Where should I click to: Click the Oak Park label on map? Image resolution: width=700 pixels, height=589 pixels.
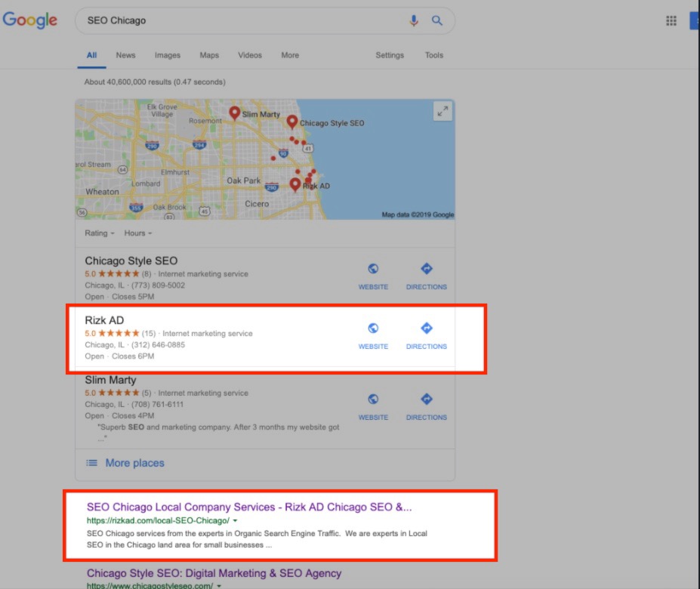243,180
